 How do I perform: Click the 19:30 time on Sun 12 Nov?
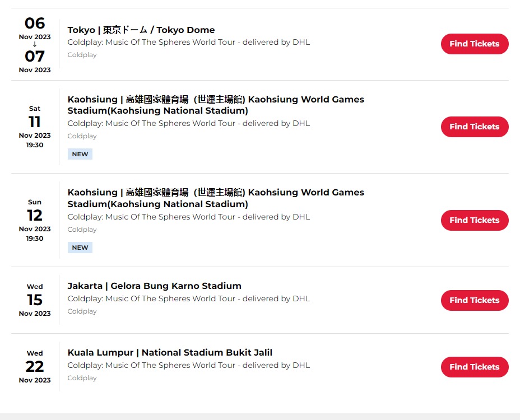(35, 239)
